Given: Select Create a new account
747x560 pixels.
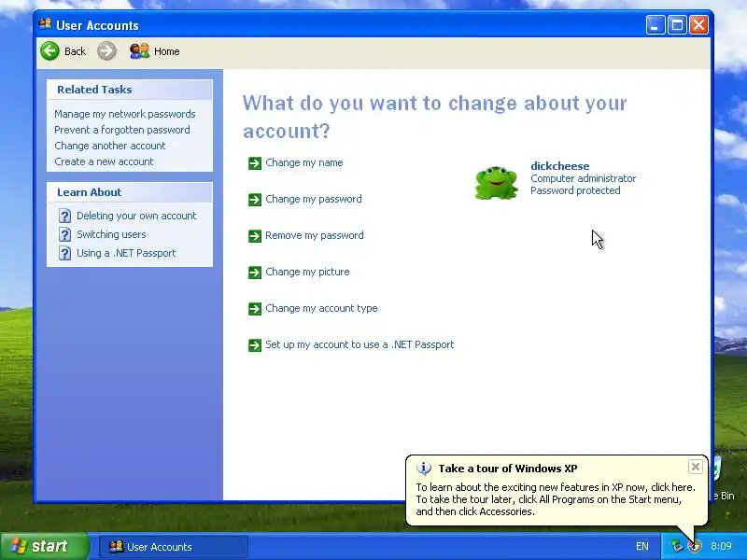Looking at the screenshot, I should 104,161.
